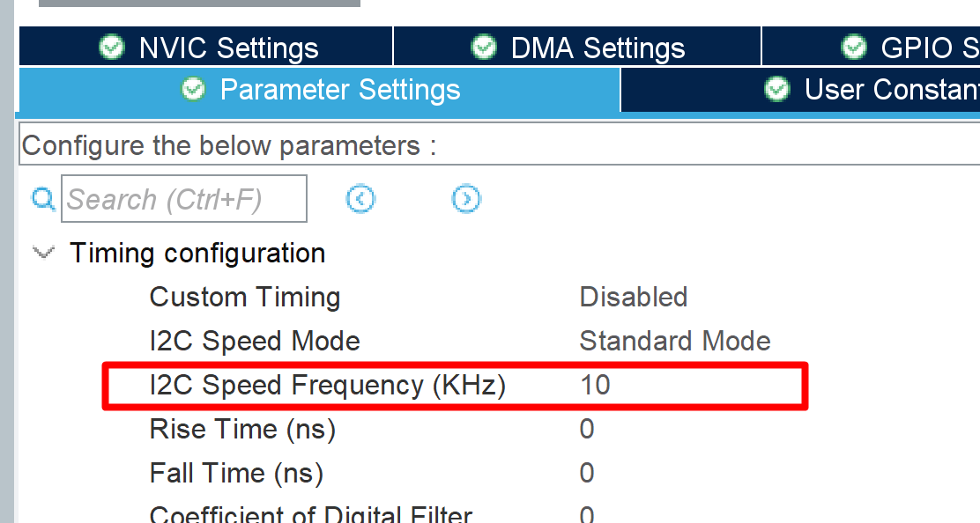
Task: Go to next search result arrow
Action: click(x=466, y=199)
